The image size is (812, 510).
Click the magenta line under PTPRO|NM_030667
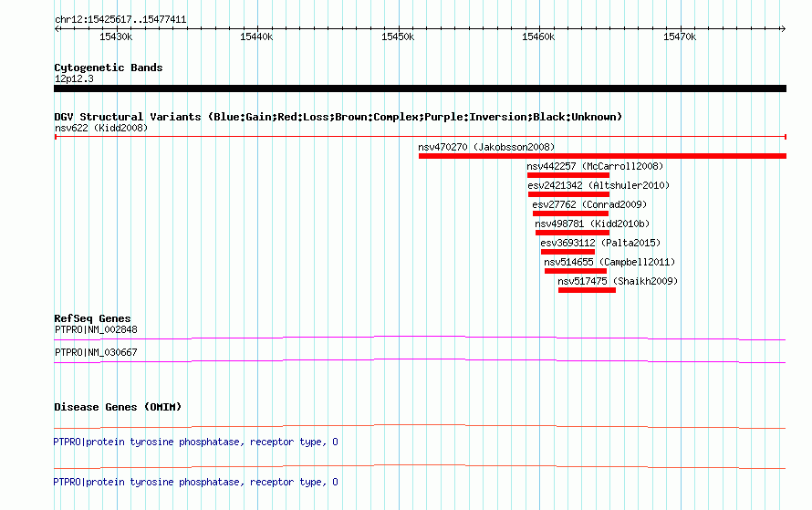click(420, 361)
